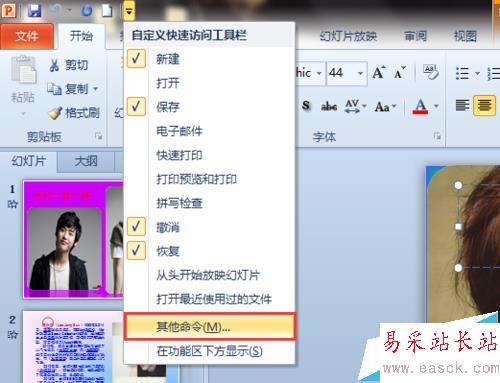Click the Numbering list icon
The height and width of the screenshot is (383, 500).
493,73
